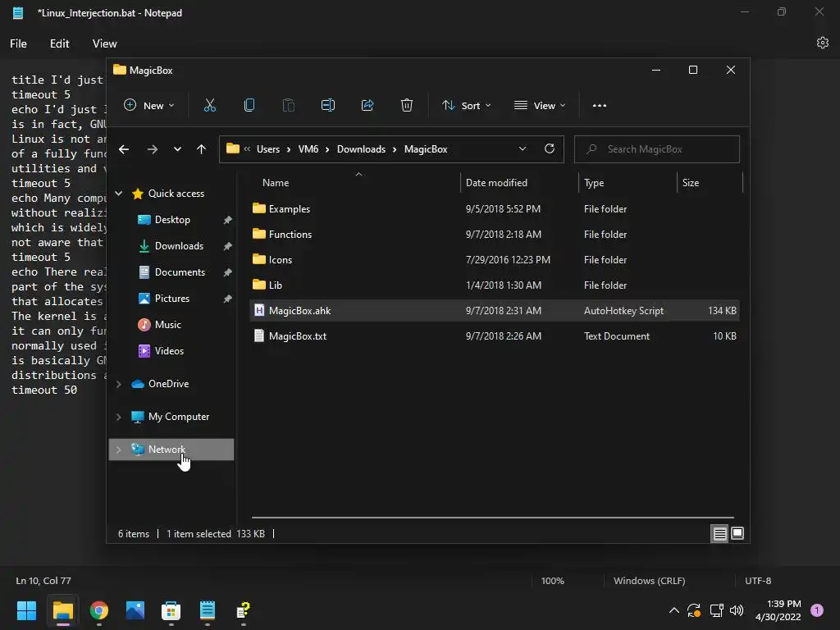Select the Examples folder

(x=495, y=209)
